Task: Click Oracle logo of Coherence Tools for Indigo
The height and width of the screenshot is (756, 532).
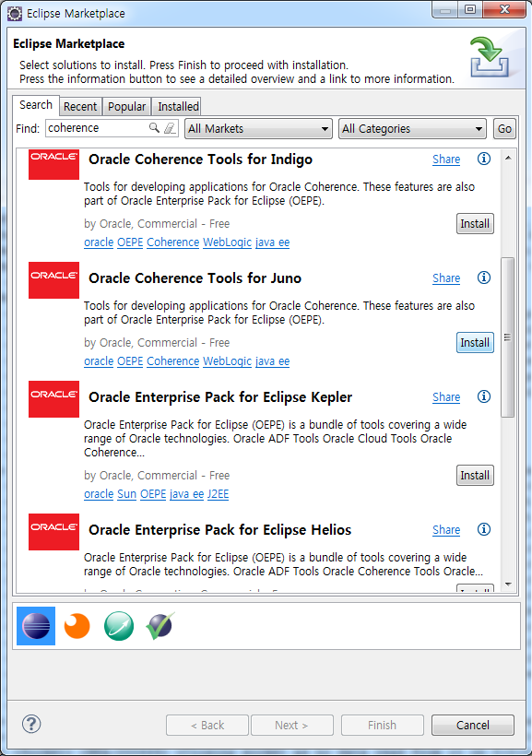Action: [53, 164]
